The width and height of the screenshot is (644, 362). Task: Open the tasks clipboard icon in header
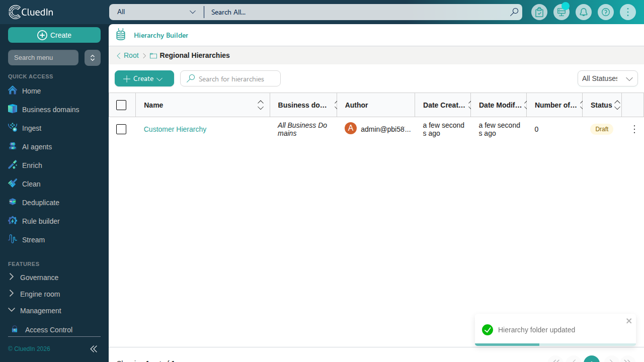pyautogui.click(x=539, y=12)
